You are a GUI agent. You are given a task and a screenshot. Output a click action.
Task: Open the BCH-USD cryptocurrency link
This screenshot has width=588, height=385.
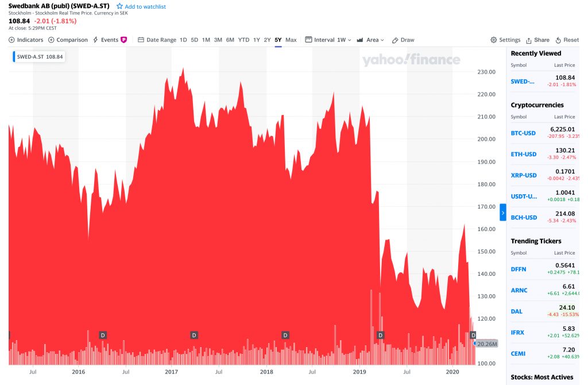coord(524,217)
